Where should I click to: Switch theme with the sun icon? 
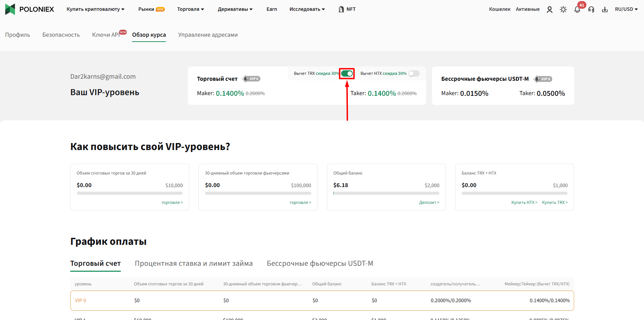[x=563, y=9]
